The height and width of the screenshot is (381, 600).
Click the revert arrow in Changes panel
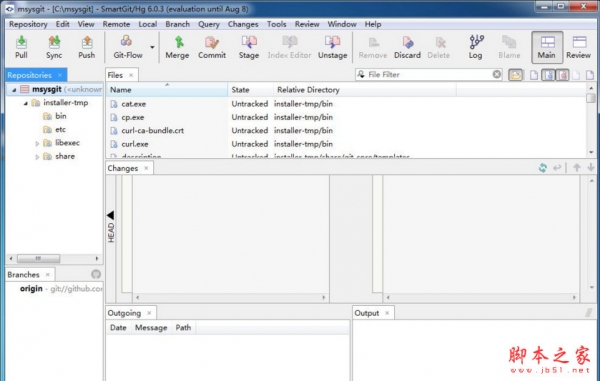coord(557,168)
